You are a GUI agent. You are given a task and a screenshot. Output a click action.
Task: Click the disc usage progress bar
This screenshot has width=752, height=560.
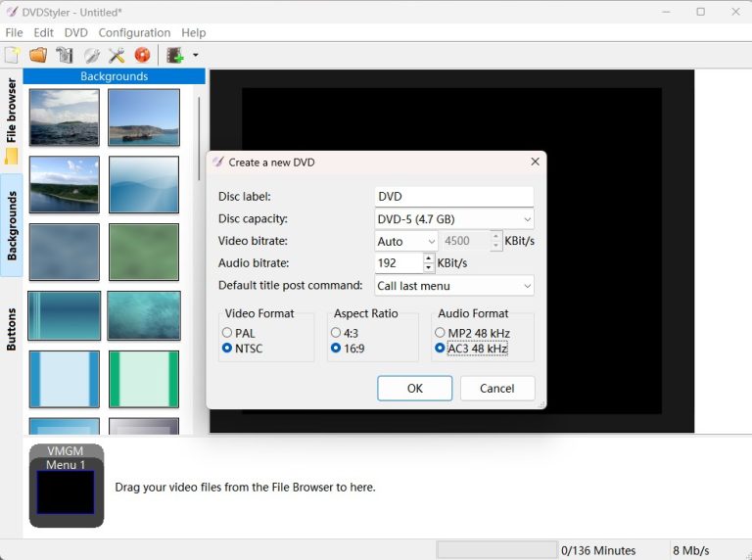click(x=496, y=550)
